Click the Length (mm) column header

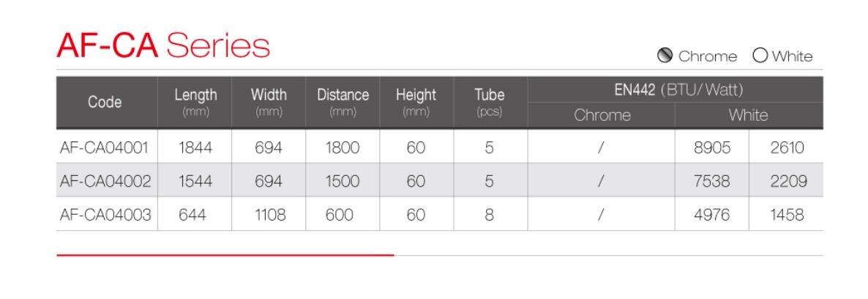click(195, 102)
